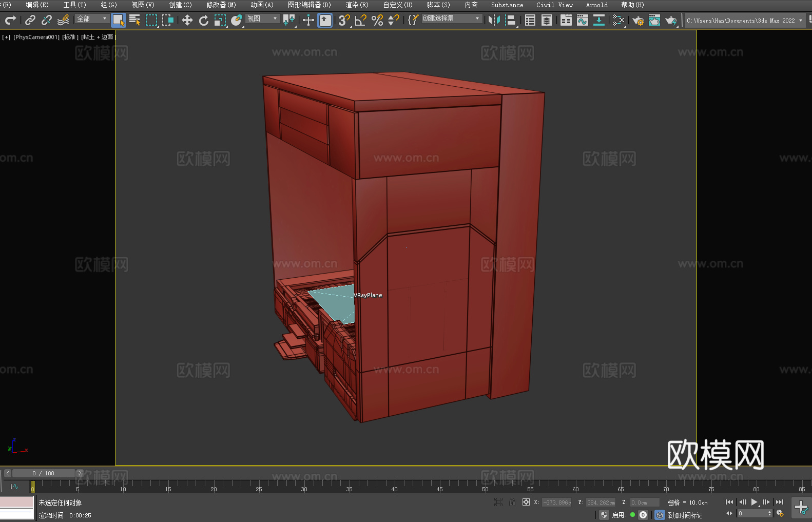Step timeline back with left arrow
This screenshot has height=522, width=812.
pyautogui.click(x=7, y=473)
